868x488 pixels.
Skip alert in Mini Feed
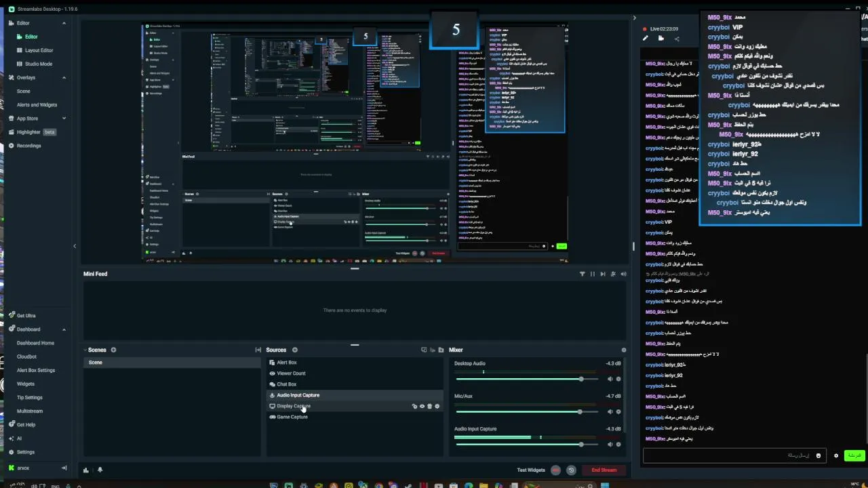click(603, 274)
